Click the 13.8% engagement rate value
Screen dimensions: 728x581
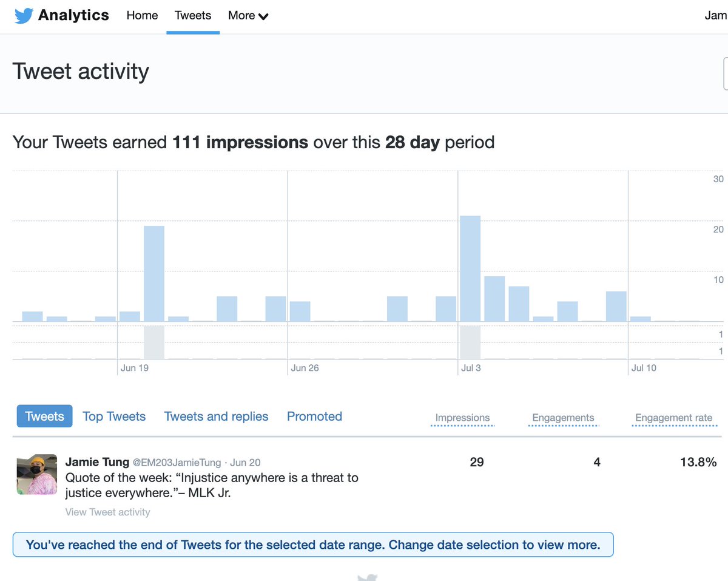tap(698, 463)
